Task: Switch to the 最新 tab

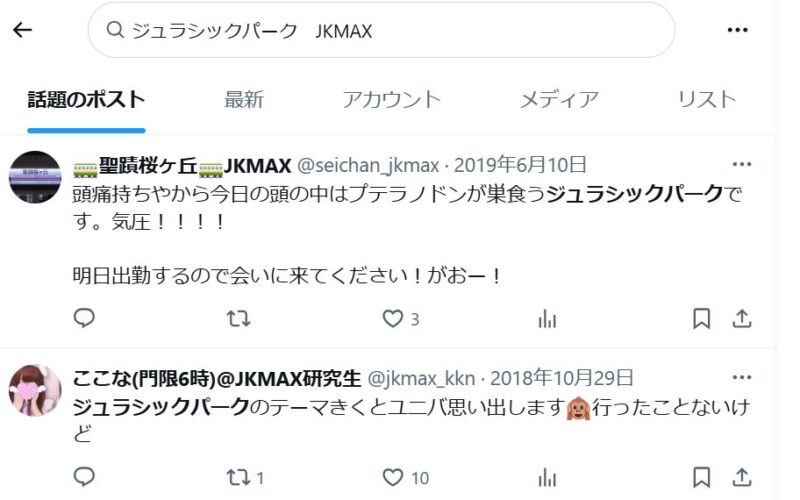Action: (244, 99)
